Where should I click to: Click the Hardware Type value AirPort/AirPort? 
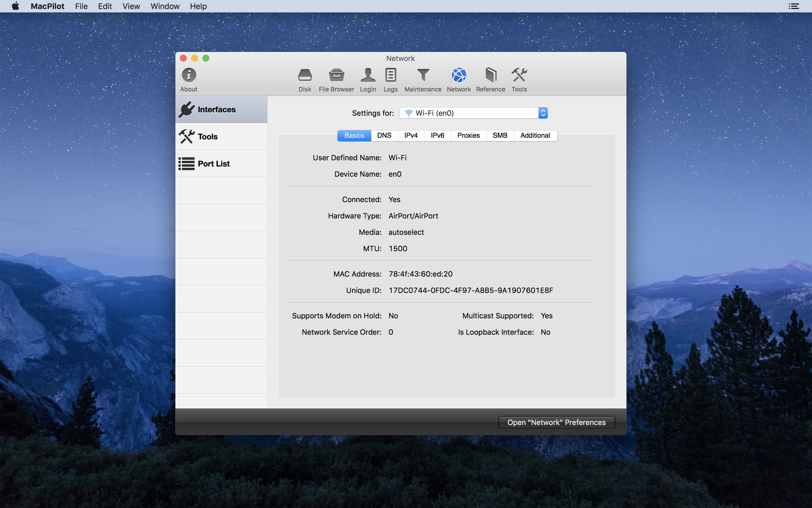click(x=413, y=216)
